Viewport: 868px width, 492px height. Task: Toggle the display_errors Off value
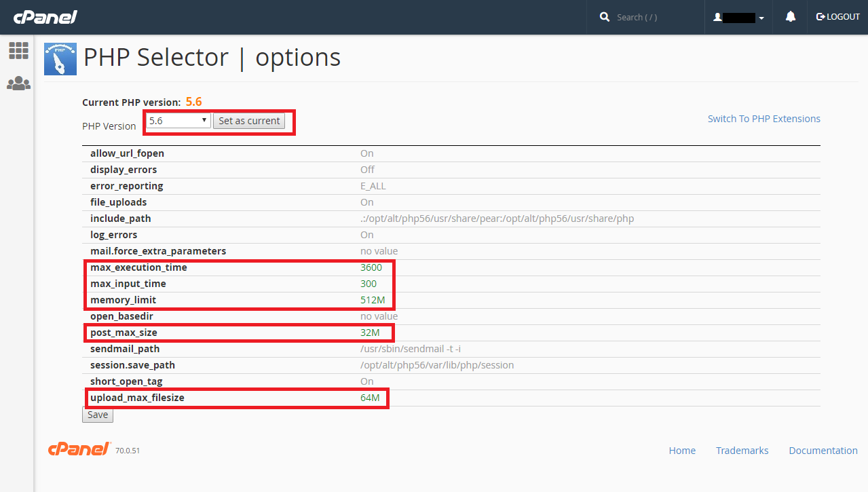pyautogui.click(x=367, y=170)
